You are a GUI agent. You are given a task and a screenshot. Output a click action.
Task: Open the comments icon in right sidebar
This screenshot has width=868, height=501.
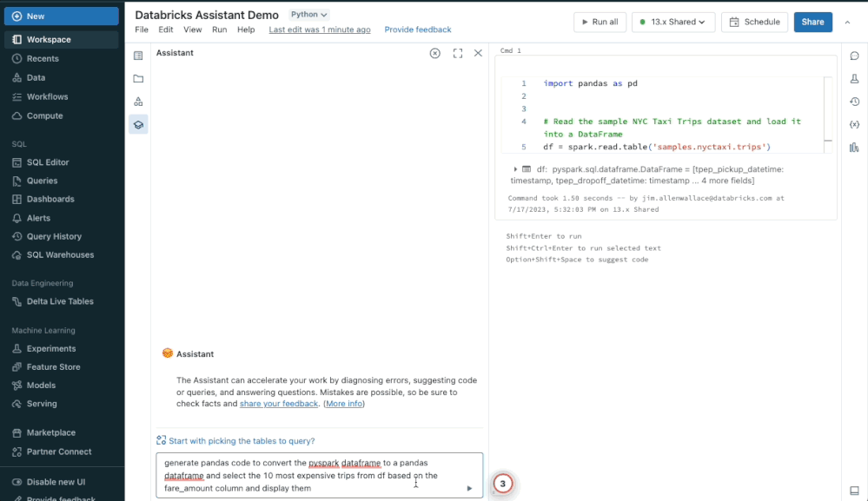(x=854, y=56)
